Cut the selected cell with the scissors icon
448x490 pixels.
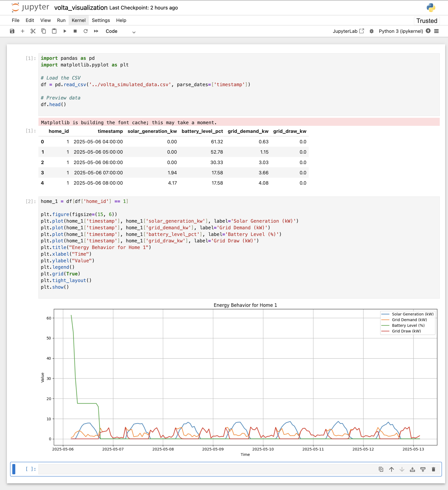tap(33, 31)
